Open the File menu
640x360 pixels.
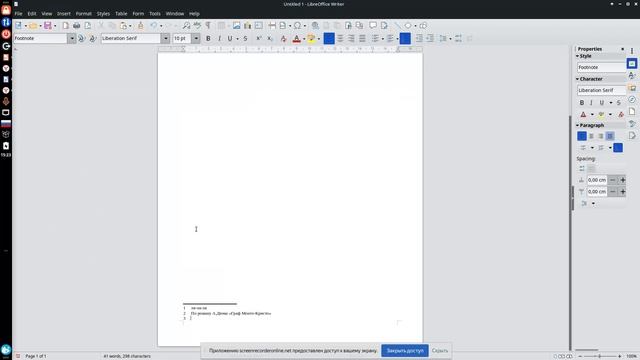click(x=18, y=13)
